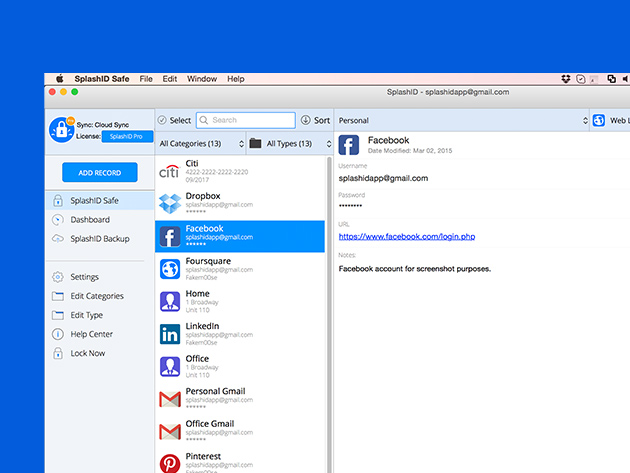The width and height of the screenshot is (630, 473).
Task: Open the All Types (13) dropdown
Action: 290,143
